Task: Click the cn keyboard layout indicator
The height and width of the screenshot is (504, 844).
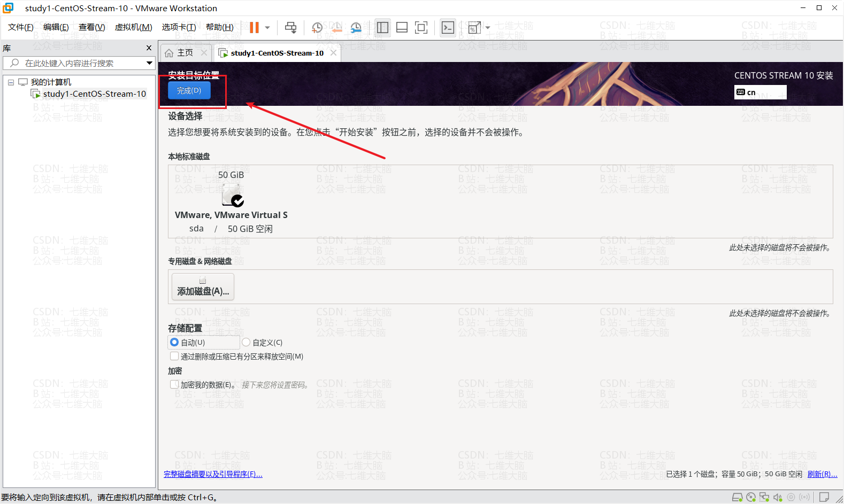Action: [x=760, y=92]
